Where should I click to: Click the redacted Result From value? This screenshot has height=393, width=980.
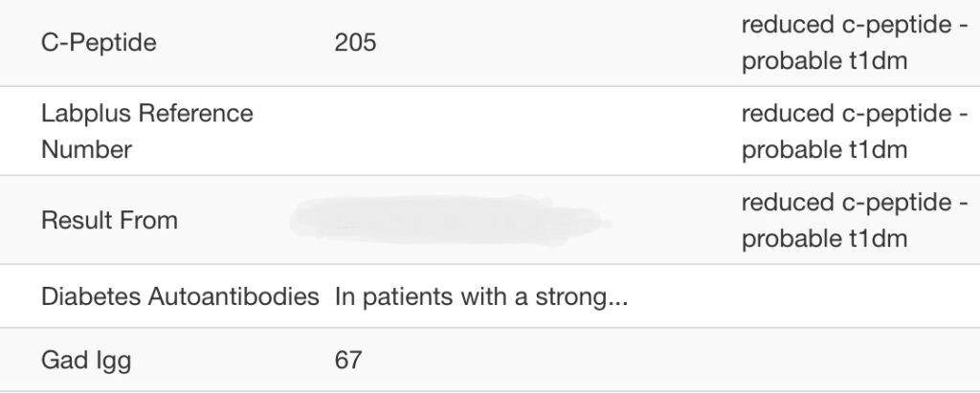[450, 221]
